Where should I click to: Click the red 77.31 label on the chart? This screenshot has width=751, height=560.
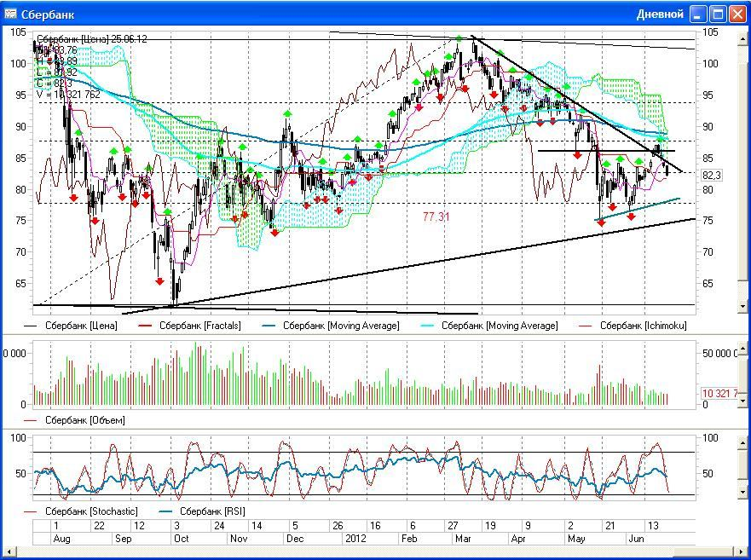436,217
